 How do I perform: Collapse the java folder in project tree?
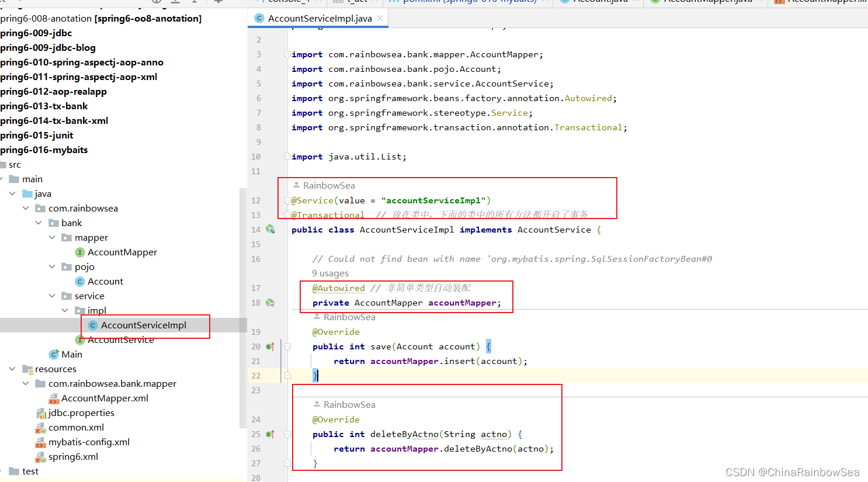point(12,193)
